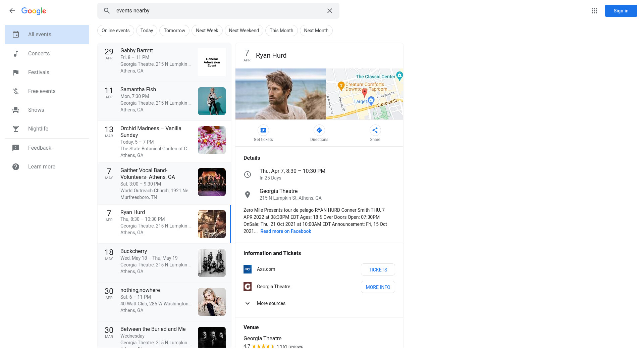Viewport: 644px width, 349px height.
Task: Select Free events category
Action: pos(42,91)
